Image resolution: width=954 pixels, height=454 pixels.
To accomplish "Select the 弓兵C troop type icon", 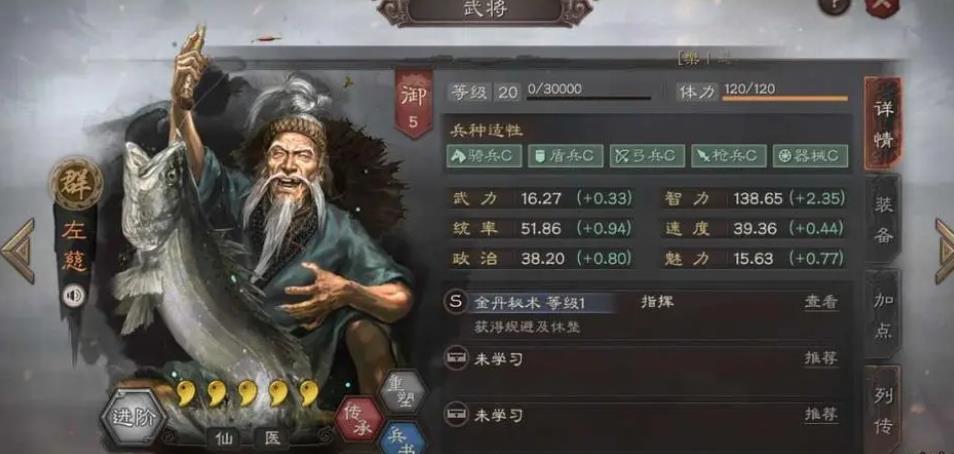I will point(647,156).
